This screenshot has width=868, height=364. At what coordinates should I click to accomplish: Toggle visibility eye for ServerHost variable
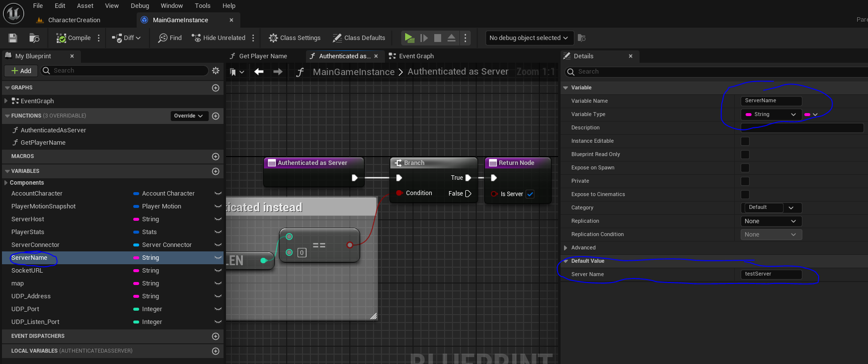pyautogui.click(x=218, y=219)
